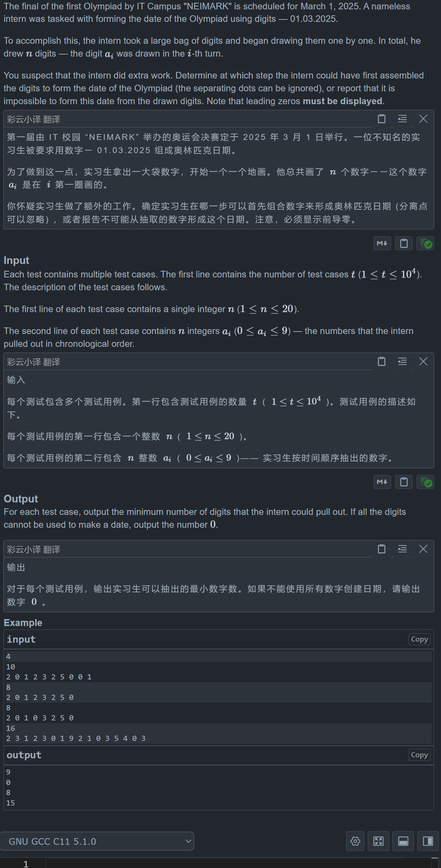Screen dimensions: 441x868
Task: Copy the example input
Action: (419, 639)
